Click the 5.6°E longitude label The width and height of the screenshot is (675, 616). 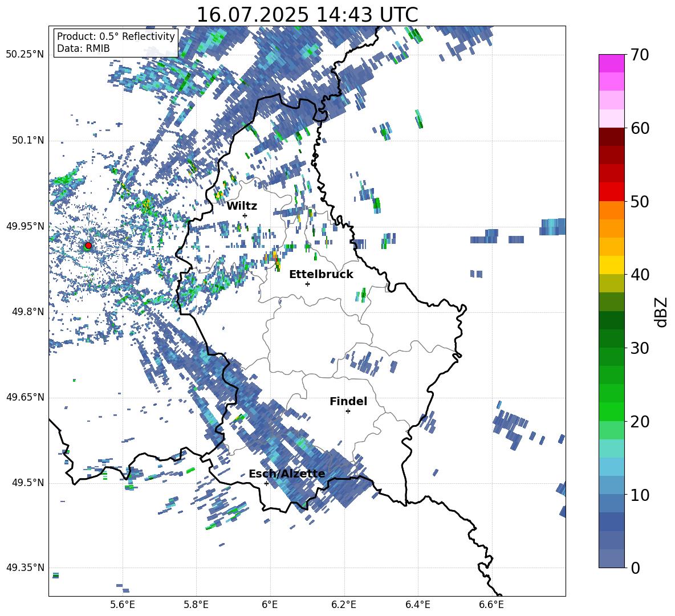[122, 605]
